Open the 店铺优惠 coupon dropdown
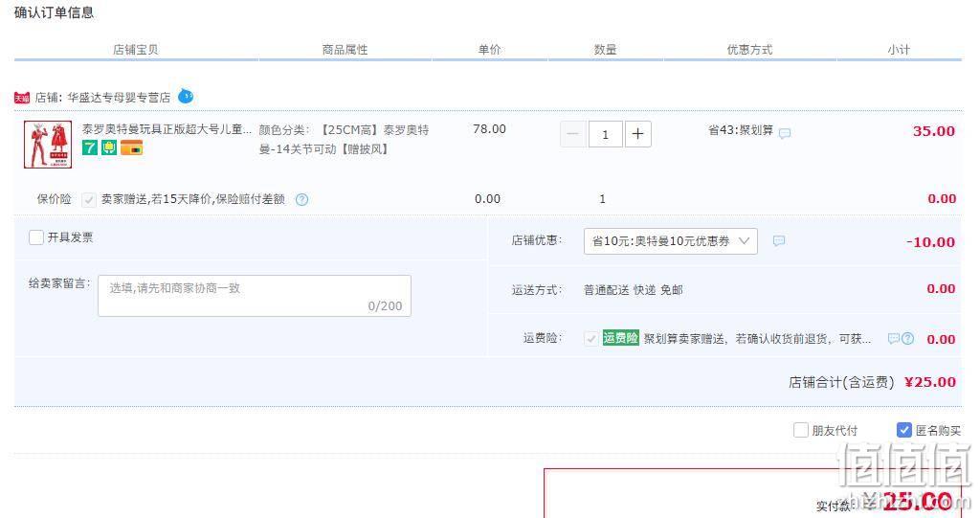This screenshot has width=980, height=518. [x=671, y=241]
